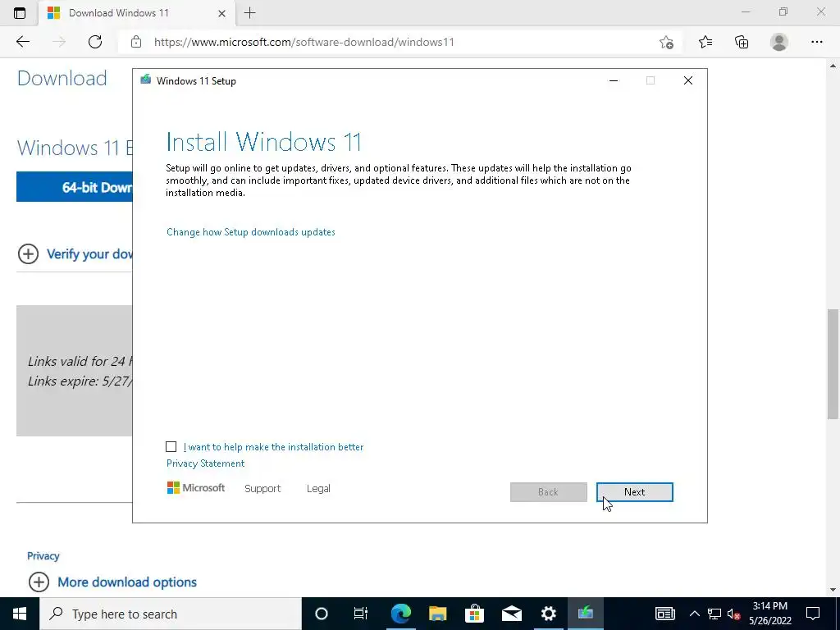Screen dimensions: 840x630
Task: Open Mail app from the taskbar
Action: [512, 614]
